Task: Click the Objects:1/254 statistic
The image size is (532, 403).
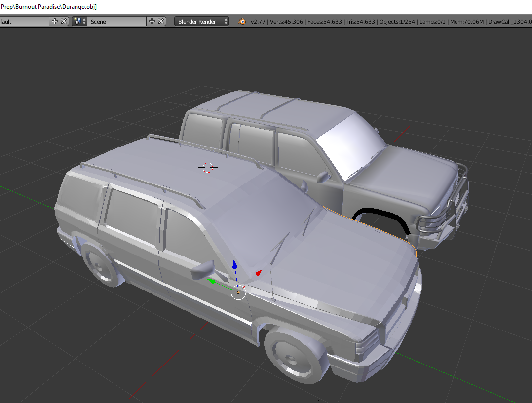Action: [397, 22]
